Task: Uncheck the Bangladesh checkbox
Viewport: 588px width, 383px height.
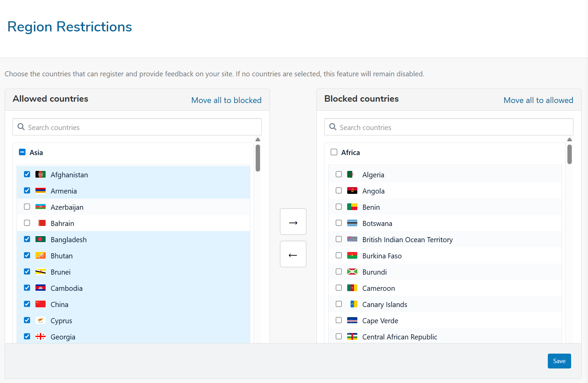Action: [27, 239]
